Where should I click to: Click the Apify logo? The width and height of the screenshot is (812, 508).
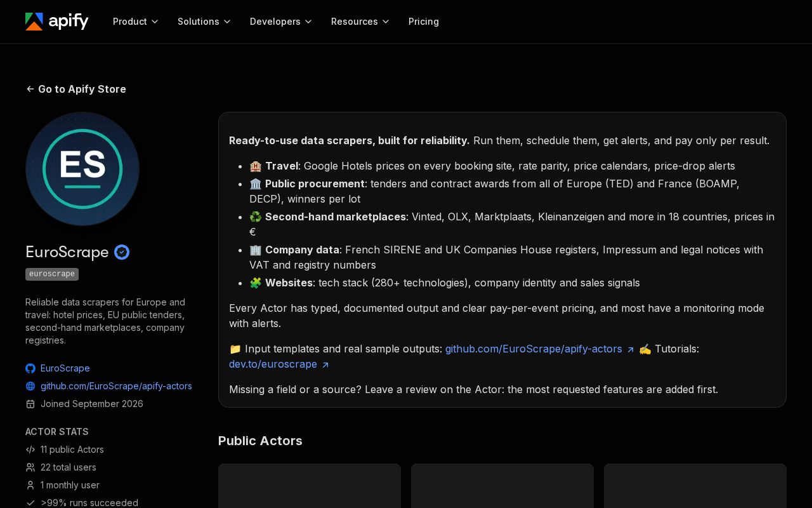tap(57, 22)
